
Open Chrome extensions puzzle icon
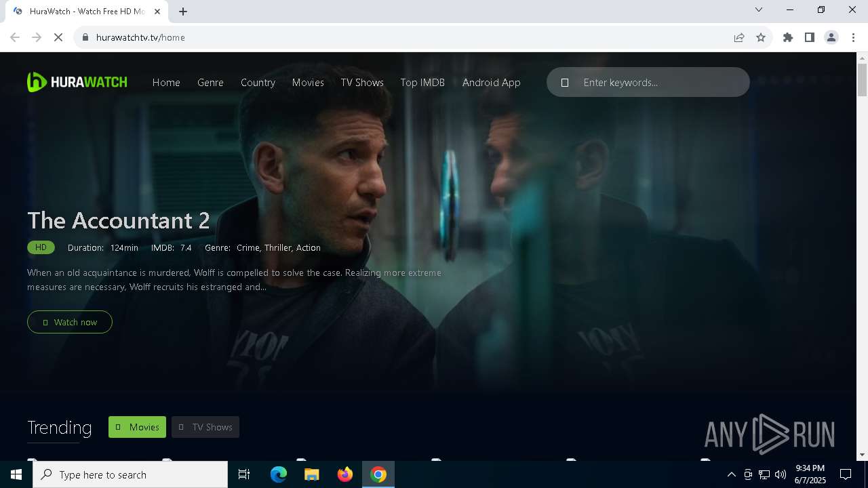click(788, 37)
